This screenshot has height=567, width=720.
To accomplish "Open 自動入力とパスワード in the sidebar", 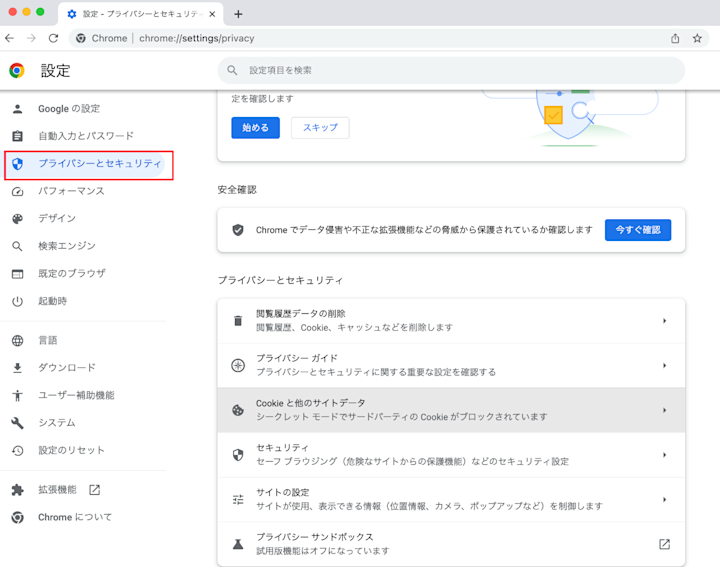I will tap(85, 136).
